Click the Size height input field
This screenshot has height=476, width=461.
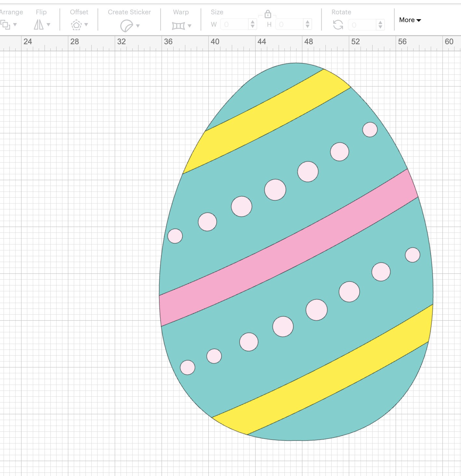tap(290, 24)
